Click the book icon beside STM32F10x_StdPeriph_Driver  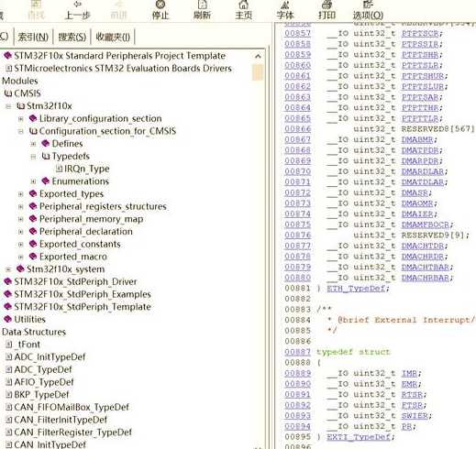(x=7, y=281)
